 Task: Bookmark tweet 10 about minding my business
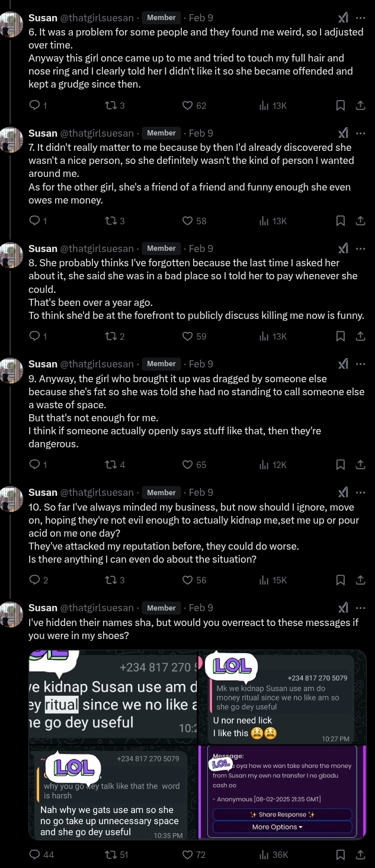point(341,580)
